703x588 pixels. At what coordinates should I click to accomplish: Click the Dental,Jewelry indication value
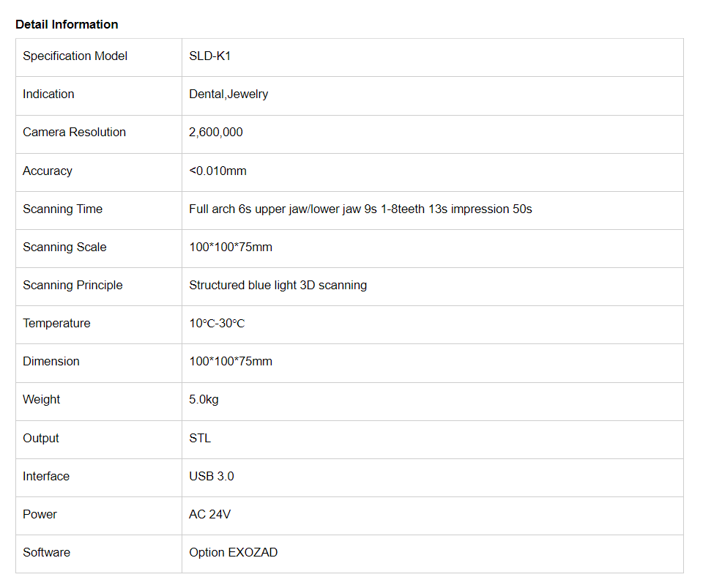tap(228, 94)
